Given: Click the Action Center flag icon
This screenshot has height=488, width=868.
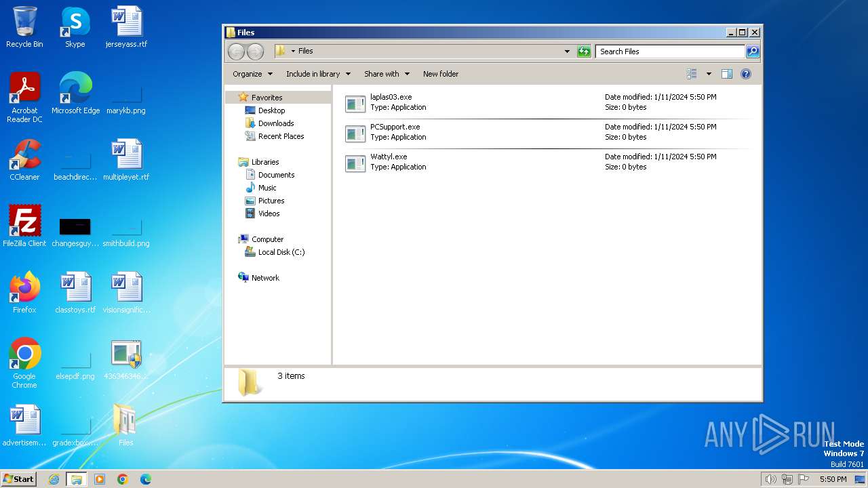Looking at the screenshot, I should pos(804,479).
